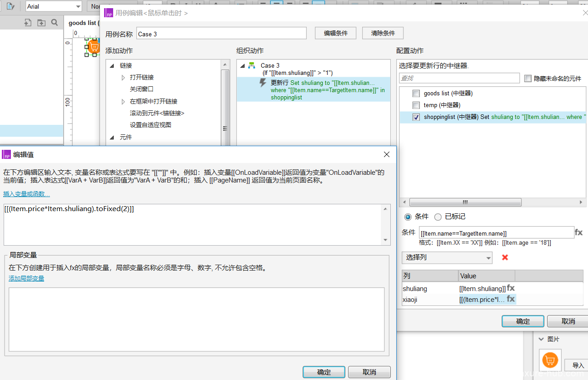Image resolution: width=588 pixels, height=380 pixels.
Task: Check the temp (中继器) checkbox
Action: click(x=416, y=105)
